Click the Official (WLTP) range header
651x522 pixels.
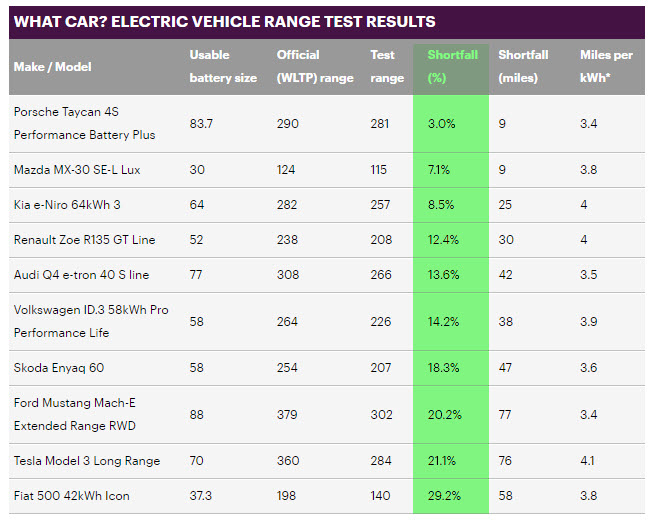click(x=314, y=67)
